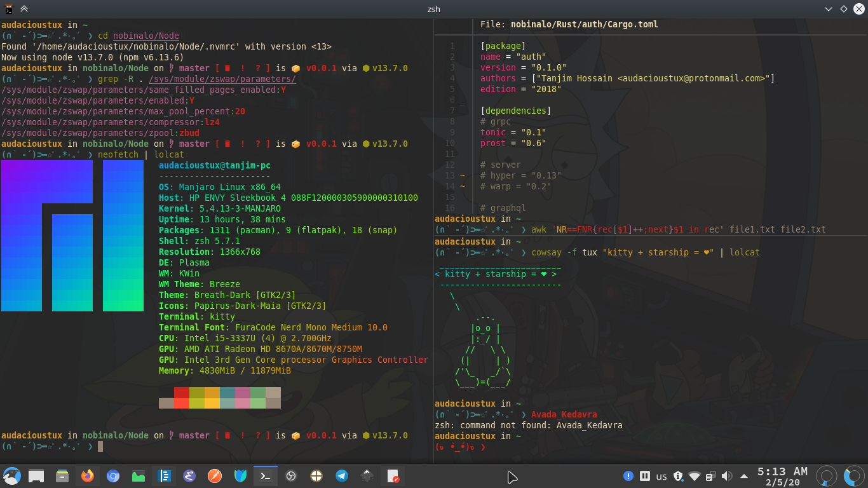Toggle the pause icon in system tray
This screenshot has height=488, width=868.
(x=644, y=476)
